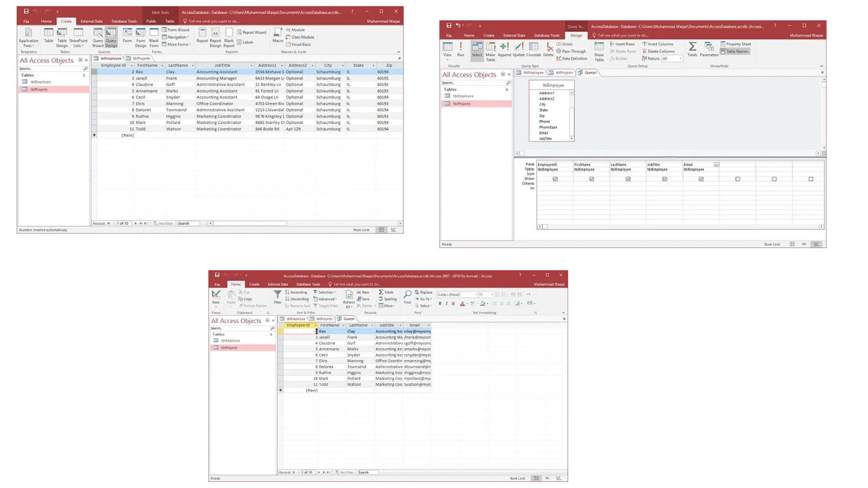The width and height of the screenshot is (868, 488).
Task: Click the Underline icon in Text Formatting
Action: coord(453,303)
